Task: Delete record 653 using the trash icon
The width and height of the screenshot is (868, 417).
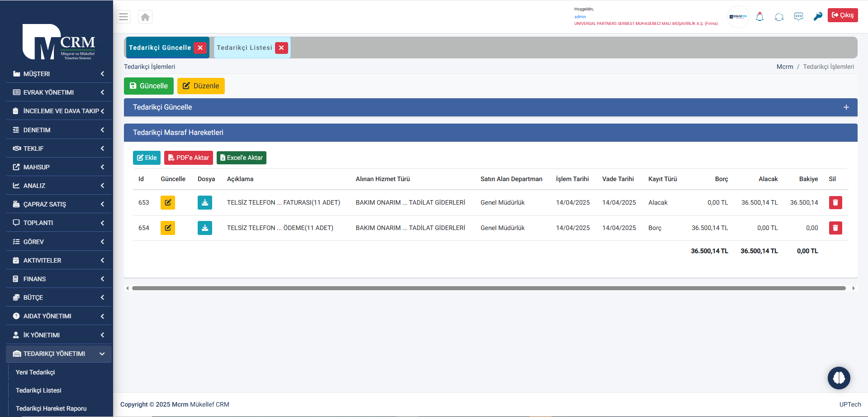Action: click(835, 202)
